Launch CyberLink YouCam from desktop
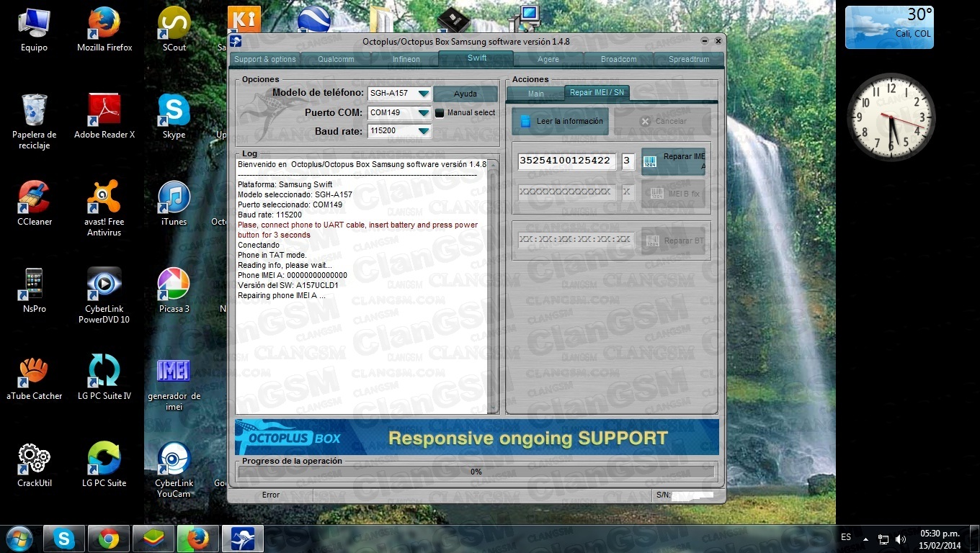Image resolution: width=980 pixels, height=553 pixels. tap(174, 470)
